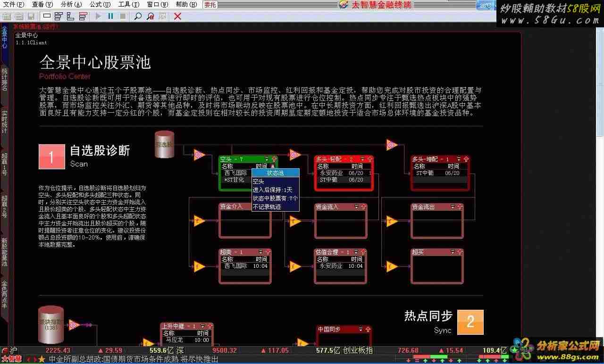Click the save disk toolbar icon
This screenshot has width=604, height=364.
31,16
